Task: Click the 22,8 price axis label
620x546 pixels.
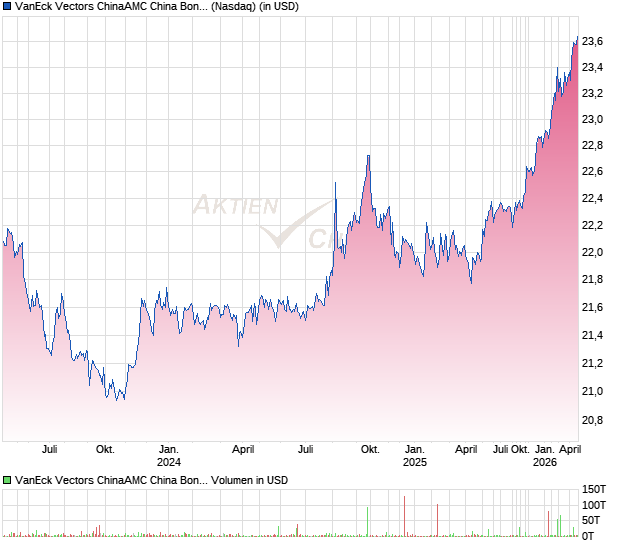Action: pyautogui.click(x=592, y=145)
